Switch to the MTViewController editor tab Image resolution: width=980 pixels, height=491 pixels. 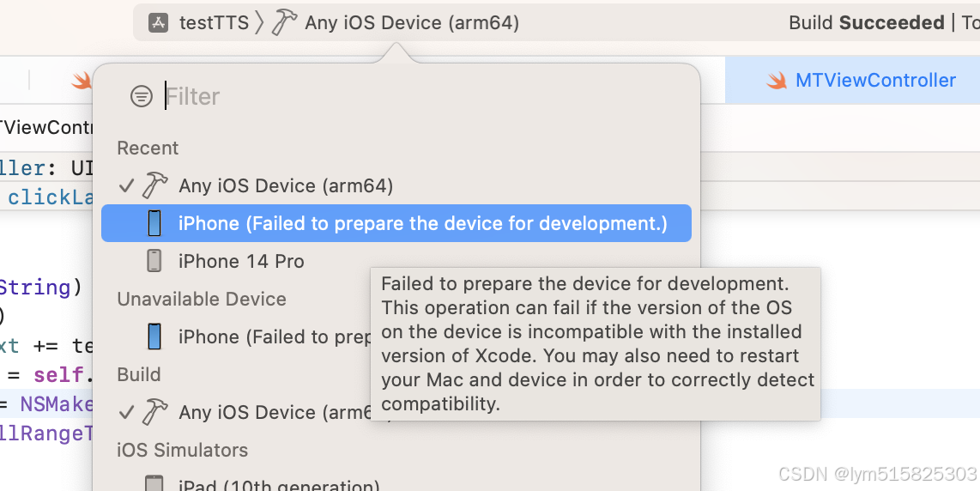tap(852, 80)
